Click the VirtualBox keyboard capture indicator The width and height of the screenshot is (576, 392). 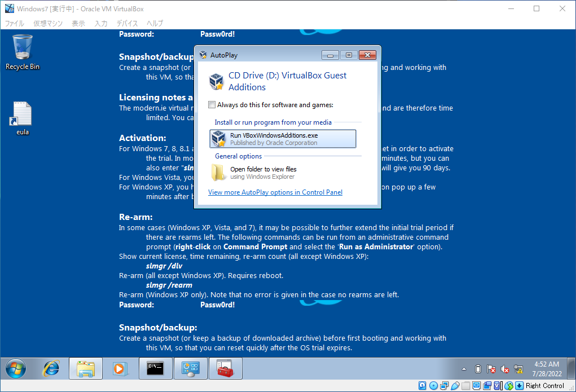click(520, 385)
